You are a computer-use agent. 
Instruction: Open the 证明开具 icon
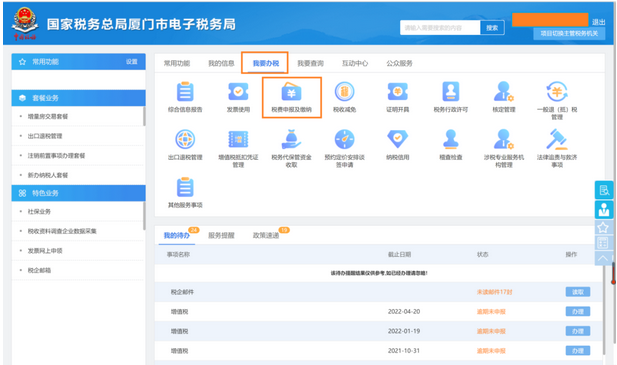[x=397, y=92]
